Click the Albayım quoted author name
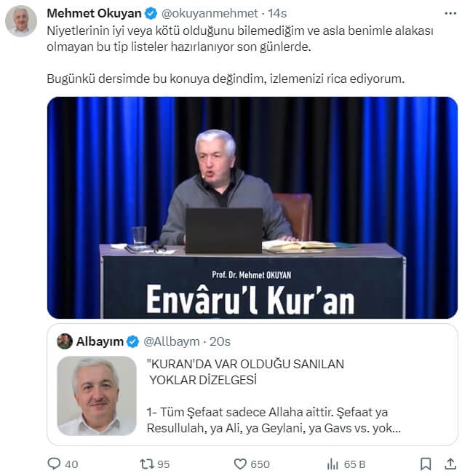The image size is (462, 476). (x=100, y=341)
